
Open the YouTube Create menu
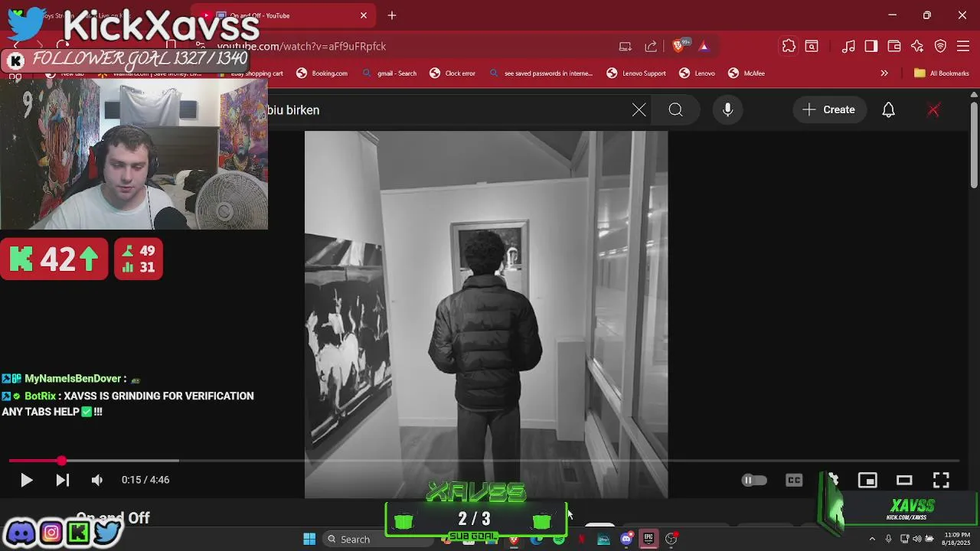(829, 110)
